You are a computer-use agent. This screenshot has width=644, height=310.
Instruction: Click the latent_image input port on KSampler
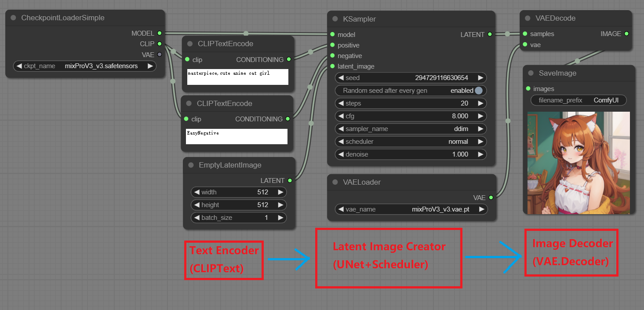(333, 66)
